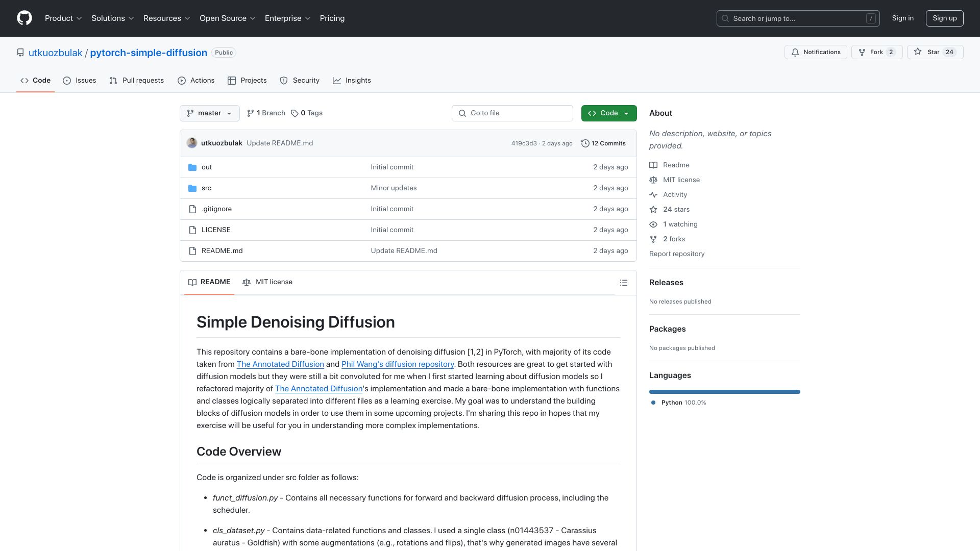Viewport: 980px width, 551px height.
Task: Expand the Open Source menu
Action: point(228,18)
